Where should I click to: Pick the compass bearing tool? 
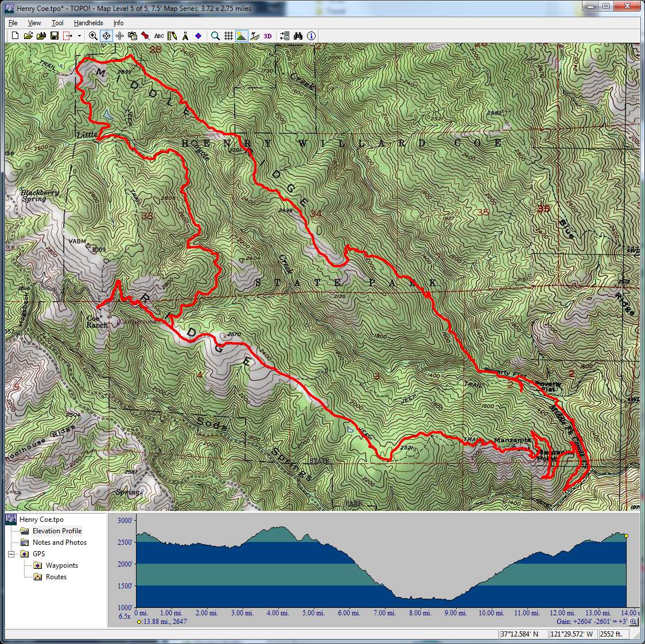click(x=185, y=36)
